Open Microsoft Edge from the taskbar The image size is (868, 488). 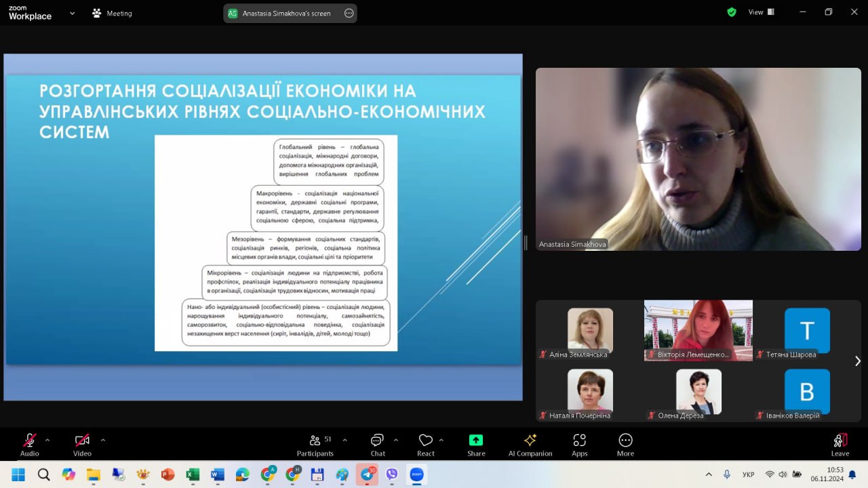[243, 474]
